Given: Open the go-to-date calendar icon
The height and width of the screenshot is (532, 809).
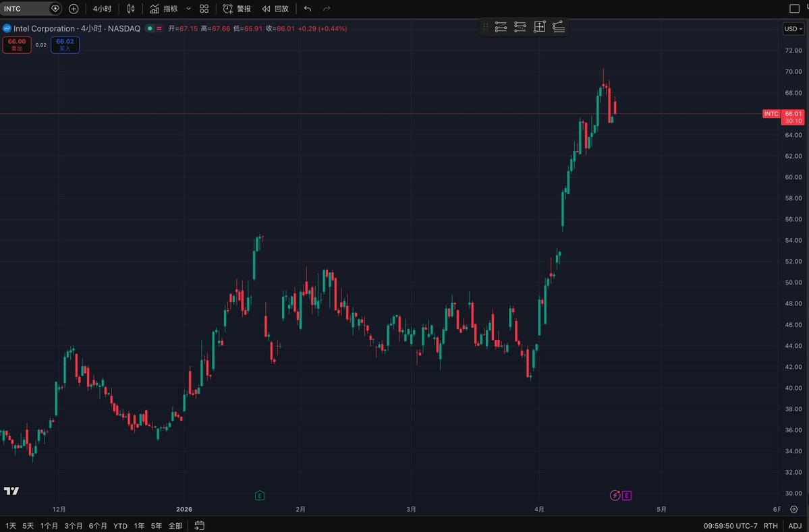Looking at the screenshot, I should [x=199, y=526].
